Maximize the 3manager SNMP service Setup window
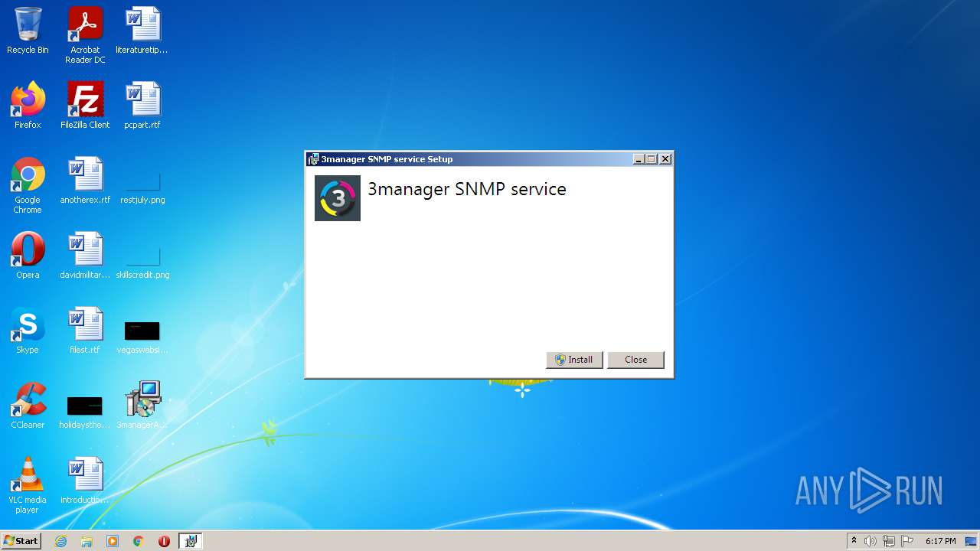 [x=652, y=159]
